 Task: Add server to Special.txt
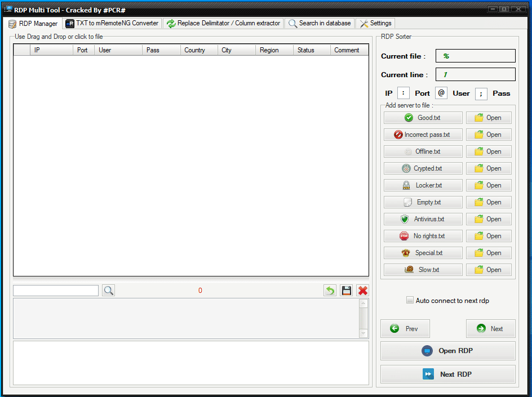pos(423,253)
